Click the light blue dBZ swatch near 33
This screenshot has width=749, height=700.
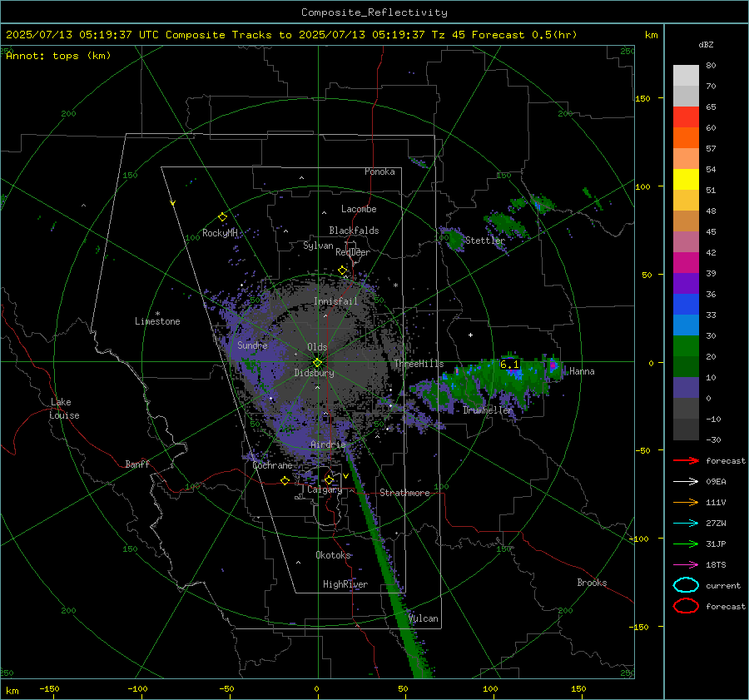pyautogui.click(x=686, y=325)
